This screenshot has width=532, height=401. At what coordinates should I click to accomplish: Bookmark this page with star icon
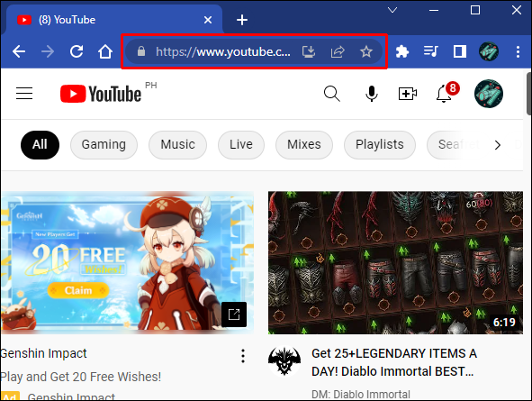pos(366,51)
